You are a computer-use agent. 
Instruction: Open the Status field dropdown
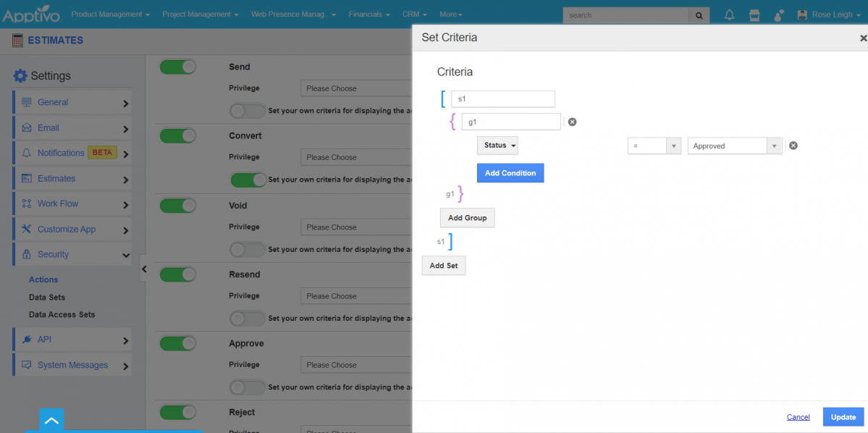[497, 146]
